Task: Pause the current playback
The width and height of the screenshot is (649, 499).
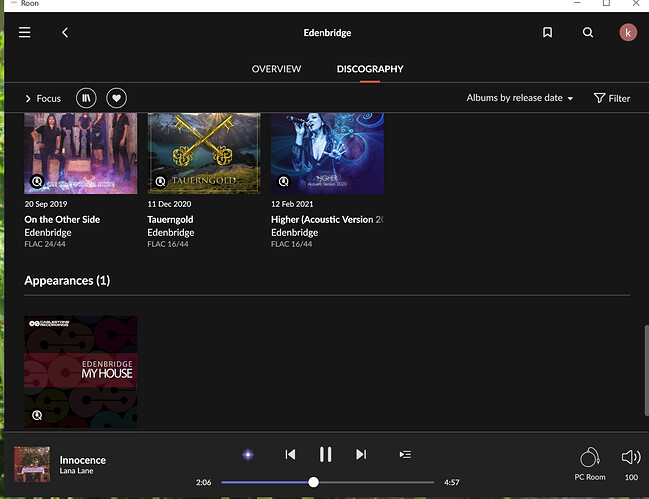Action: click(325, 454)
